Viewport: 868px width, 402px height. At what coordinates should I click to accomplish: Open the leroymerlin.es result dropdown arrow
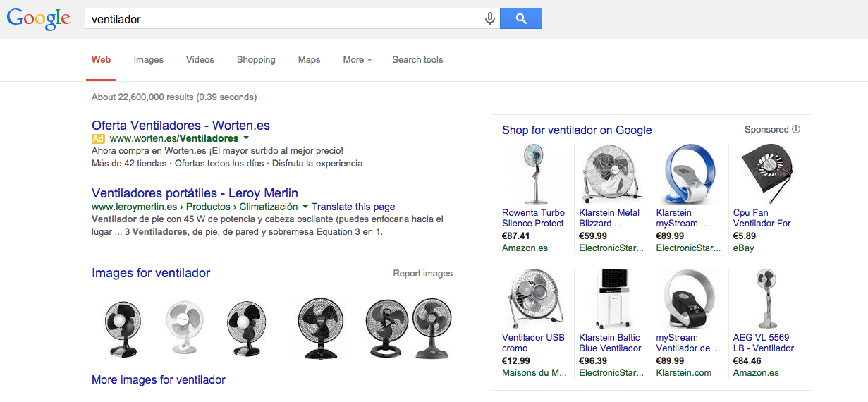click(x=305, y=207)
